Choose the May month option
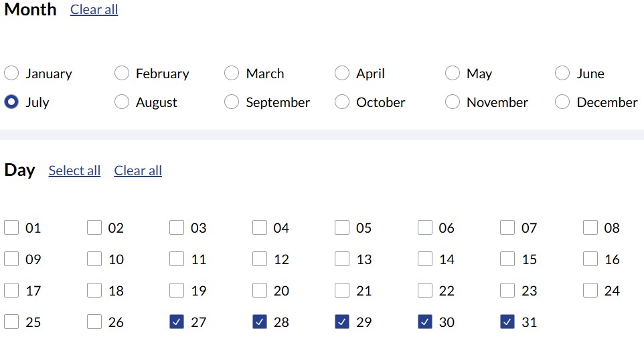Image resolution: width=644 pixels, height=341 pixels. coord(453,74)
